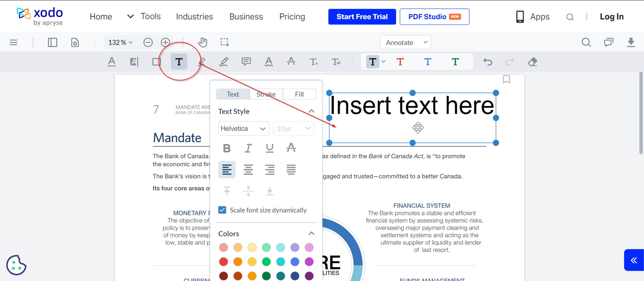Uncheck Scale font size dynamically
This screenshot has height=281, width=644.
tap(222, 210)
